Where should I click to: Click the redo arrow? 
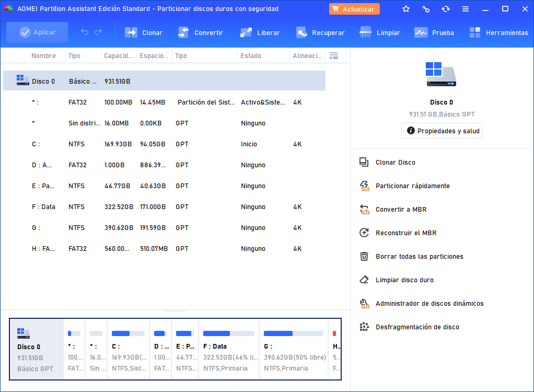pyautogui.click(x=99, y=32)
